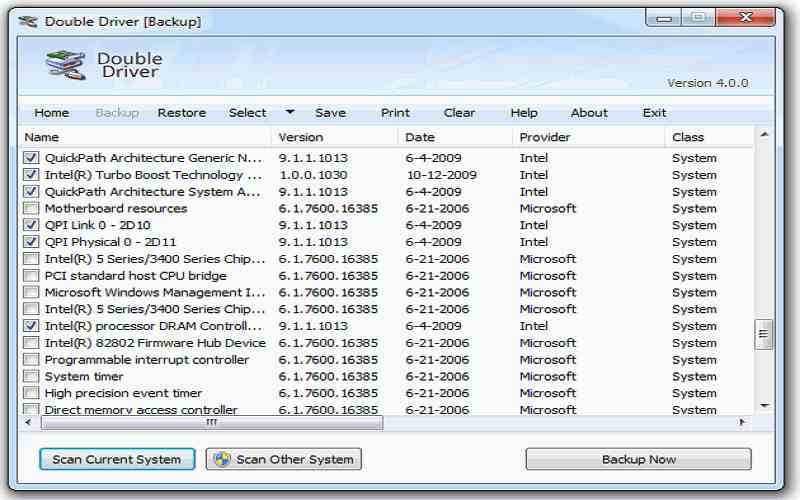The height and width of the screenshot is (500, 800).
Task: Click Save in the toolbar
Action: point(331,113)
